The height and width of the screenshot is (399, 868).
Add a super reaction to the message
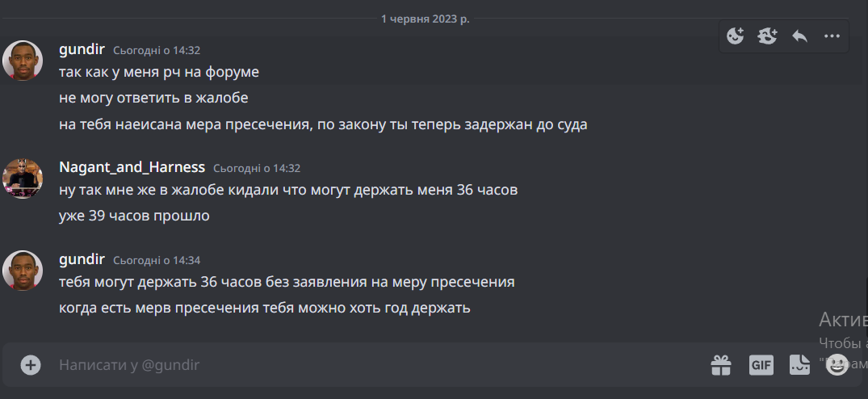pos(767,36)
